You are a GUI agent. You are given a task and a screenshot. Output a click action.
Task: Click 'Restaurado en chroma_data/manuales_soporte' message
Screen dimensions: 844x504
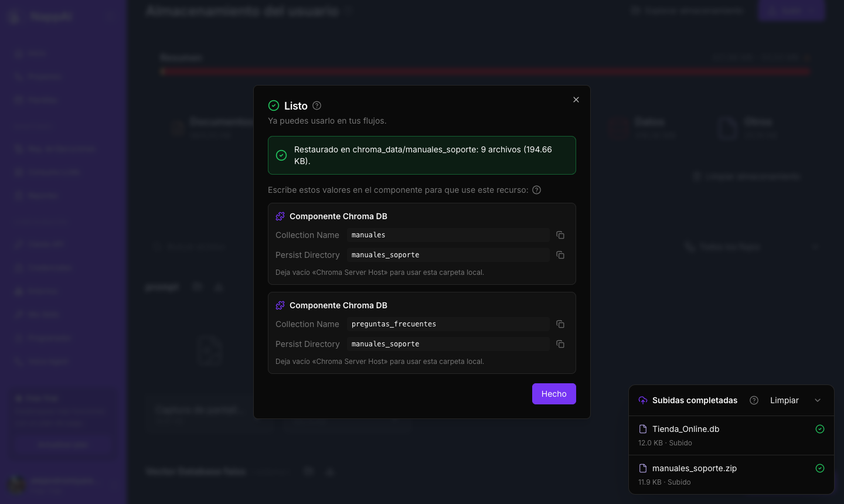423,155
